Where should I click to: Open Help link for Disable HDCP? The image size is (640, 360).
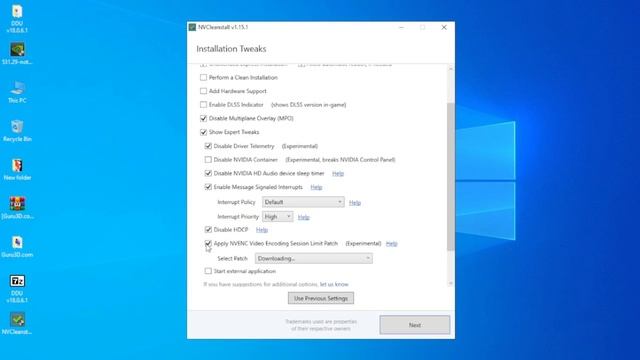[262, 230]
